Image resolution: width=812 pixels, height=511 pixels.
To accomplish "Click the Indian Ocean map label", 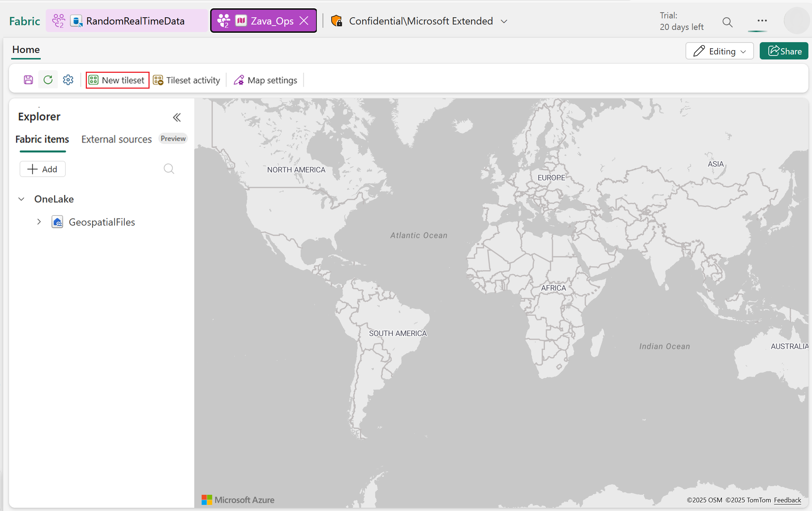I will coord(665,346).
